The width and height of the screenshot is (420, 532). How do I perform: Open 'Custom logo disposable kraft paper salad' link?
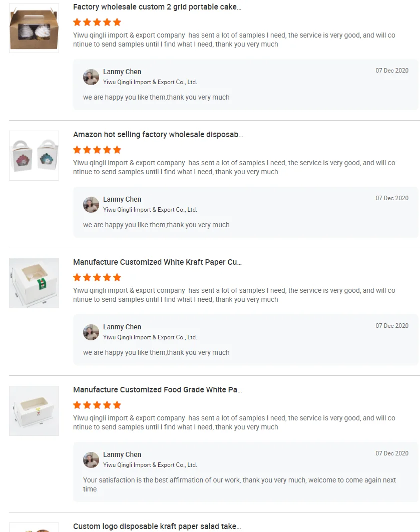point(157,526)
